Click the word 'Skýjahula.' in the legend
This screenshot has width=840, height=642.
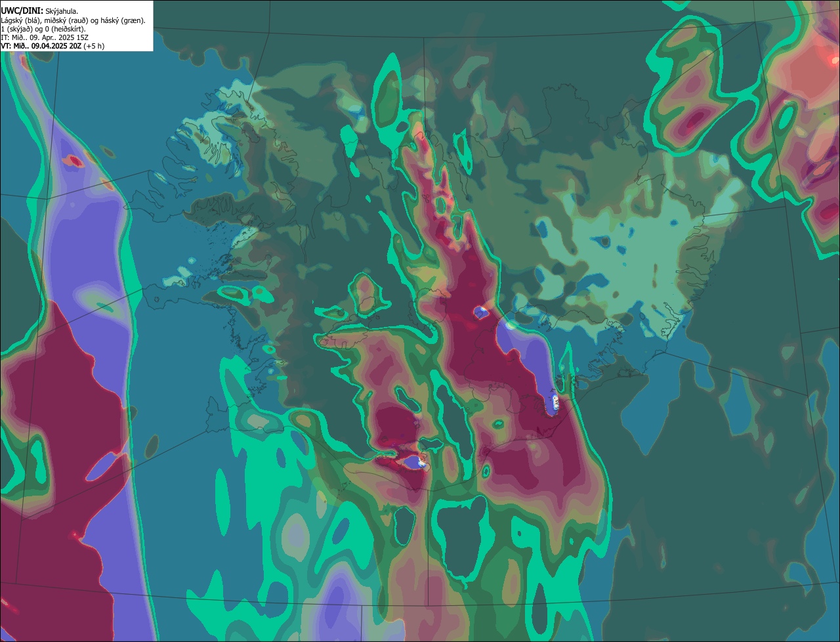pyautogui.click(x=62, y=11)
